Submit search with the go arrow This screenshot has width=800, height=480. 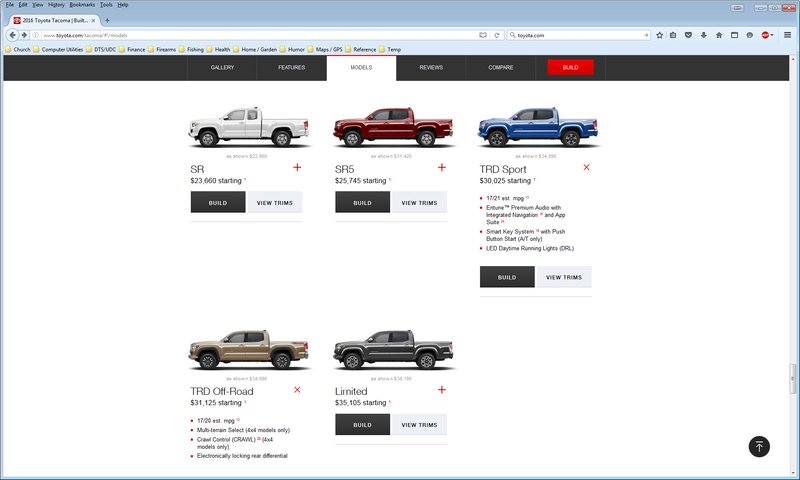pos(646,35)
